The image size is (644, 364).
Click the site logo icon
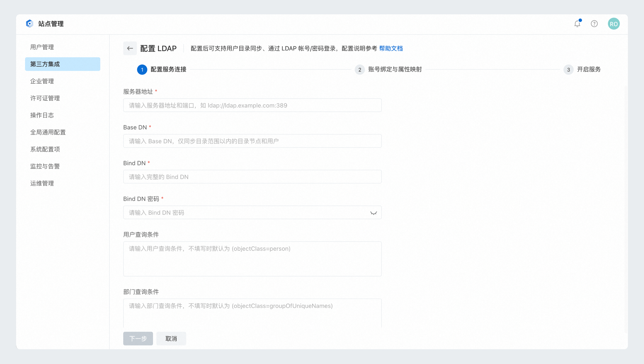click(30, 24)
